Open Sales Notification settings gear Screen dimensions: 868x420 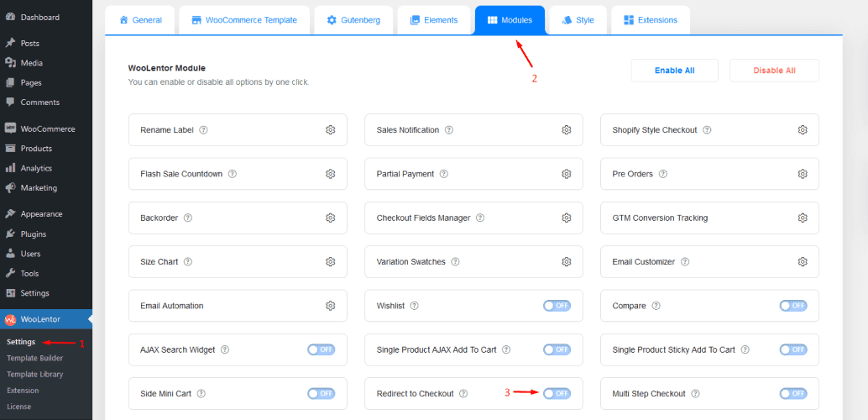click(x=567, y=129)
